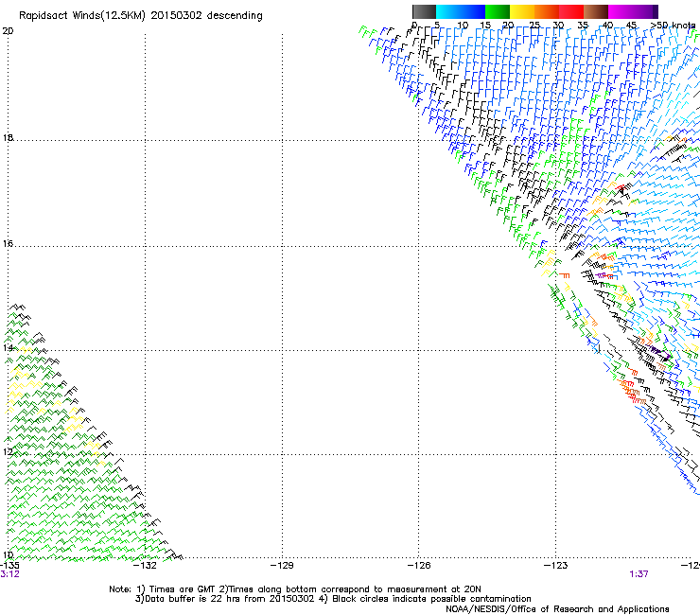Click the latitude axis label '20'
This screenshot has height=615, width=700.
[x=8, y=31]
